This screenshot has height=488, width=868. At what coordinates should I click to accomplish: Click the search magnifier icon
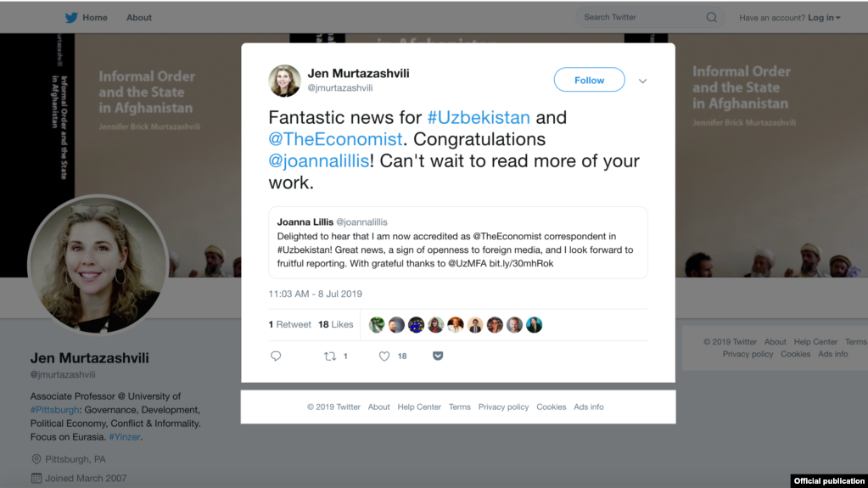click(711, 18)
